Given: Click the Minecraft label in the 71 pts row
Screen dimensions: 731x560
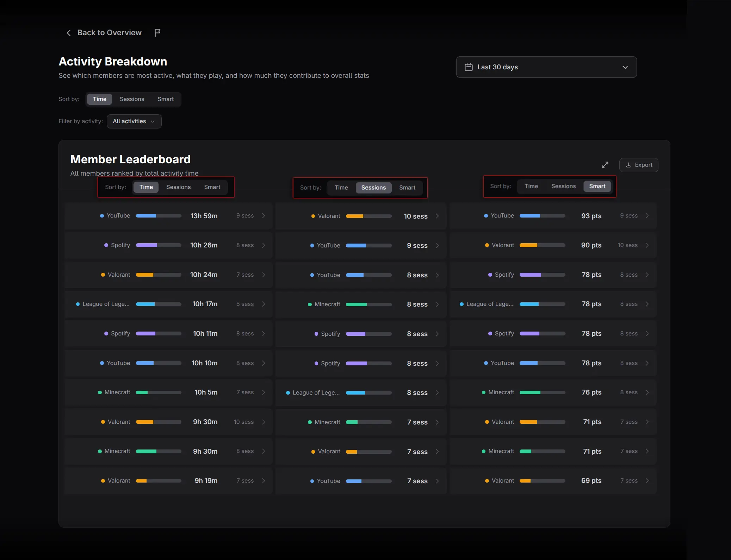Looking at the screenshot, I should point(501,451).
